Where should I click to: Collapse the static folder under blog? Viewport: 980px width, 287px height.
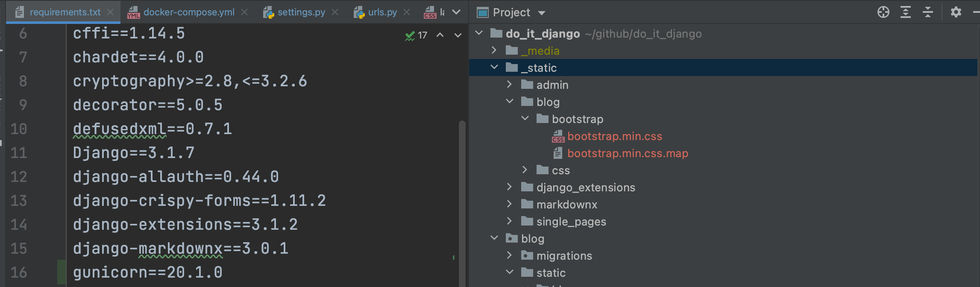(510, 272)
